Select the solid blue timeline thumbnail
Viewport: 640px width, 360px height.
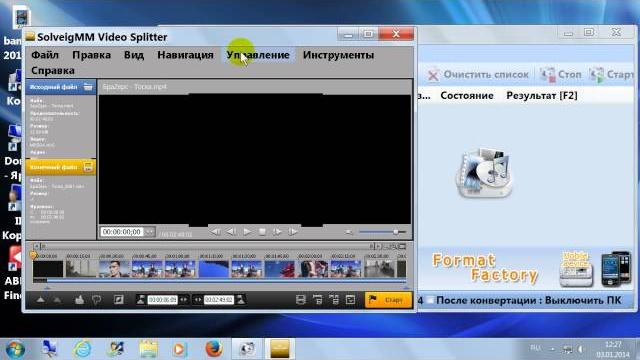pyautogui.click(x=214, y=269)
